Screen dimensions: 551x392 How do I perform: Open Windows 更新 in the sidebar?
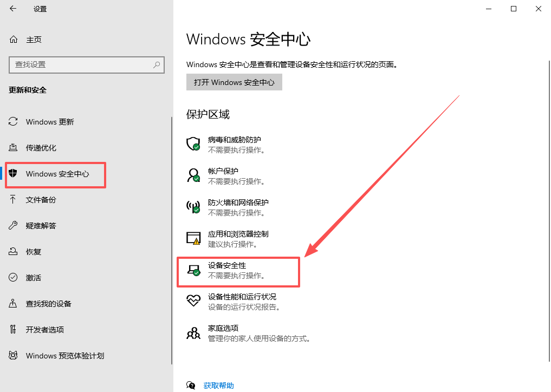tap(50, 122)
